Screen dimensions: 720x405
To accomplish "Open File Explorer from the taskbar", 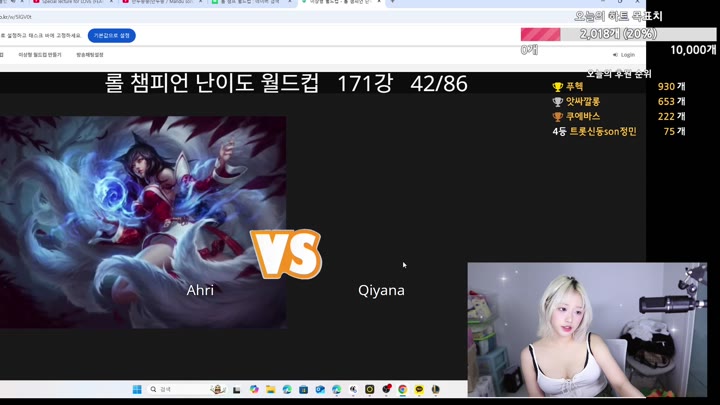I will (270, 389).
